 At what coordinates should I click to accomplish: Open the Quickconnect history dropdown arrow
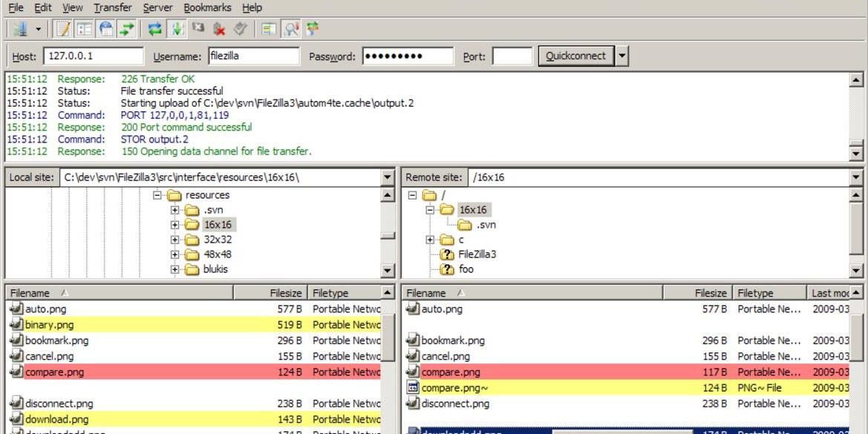(x=622, y=56)
